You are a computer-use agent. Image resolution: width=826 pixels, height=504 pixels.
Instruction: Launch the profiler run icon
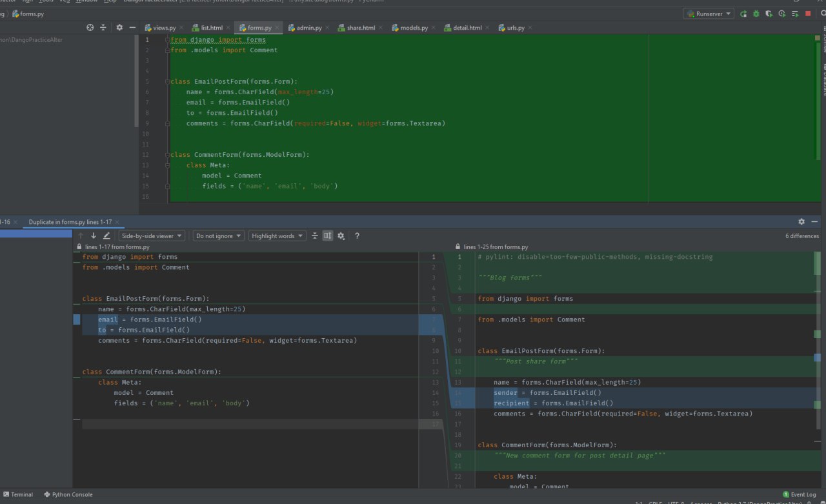781,14
